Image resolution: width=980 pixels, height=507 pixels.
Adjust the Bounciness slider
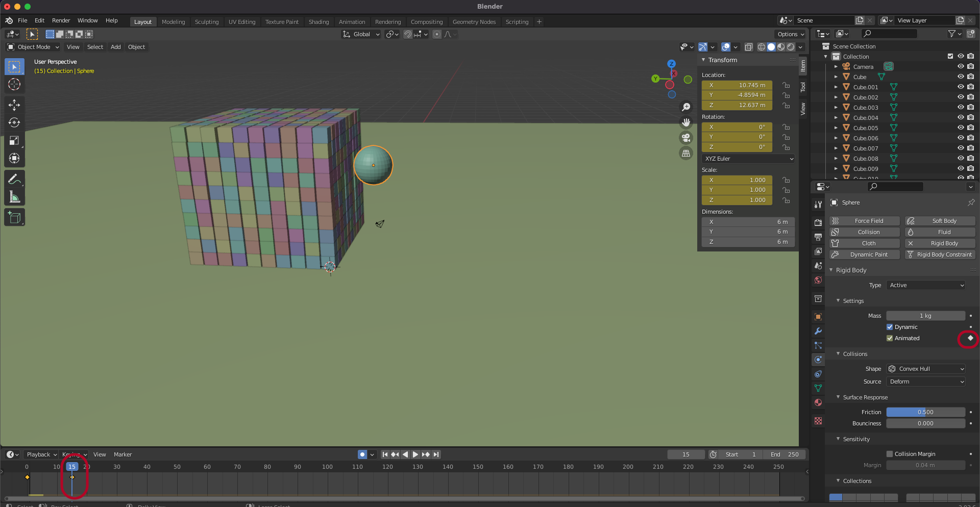pos(926,423)
